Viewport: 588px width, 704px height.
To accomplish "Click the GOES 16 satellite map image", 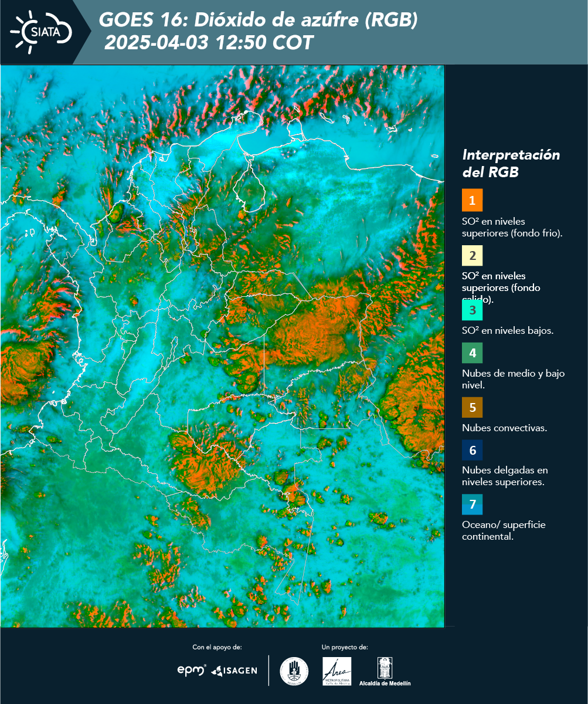I will pos(223,346).
